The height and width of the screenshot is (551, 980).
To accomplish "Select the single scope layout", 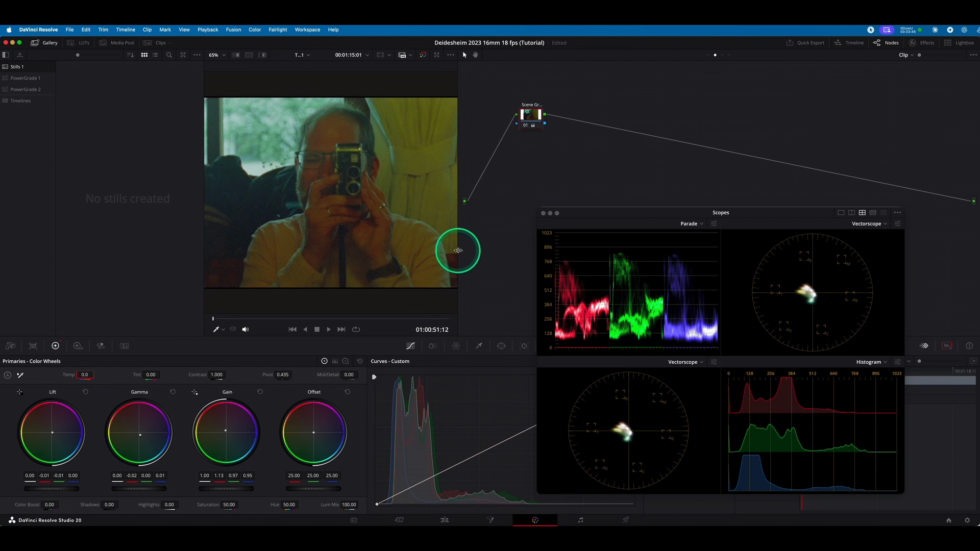I will tap(841, 213).
